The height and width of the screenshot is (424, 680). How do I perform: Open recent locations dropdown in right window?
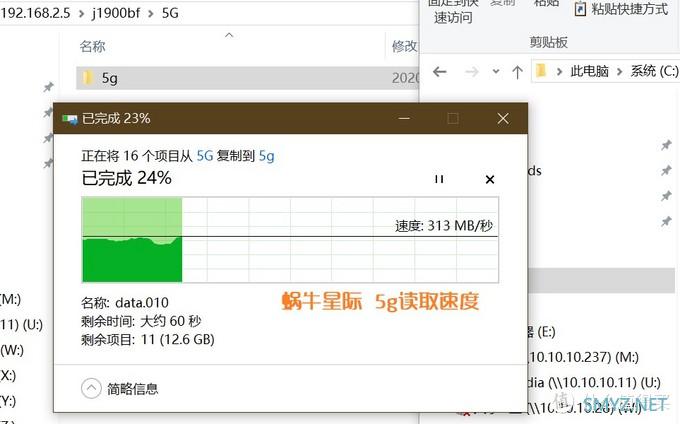tap(496, 72)
